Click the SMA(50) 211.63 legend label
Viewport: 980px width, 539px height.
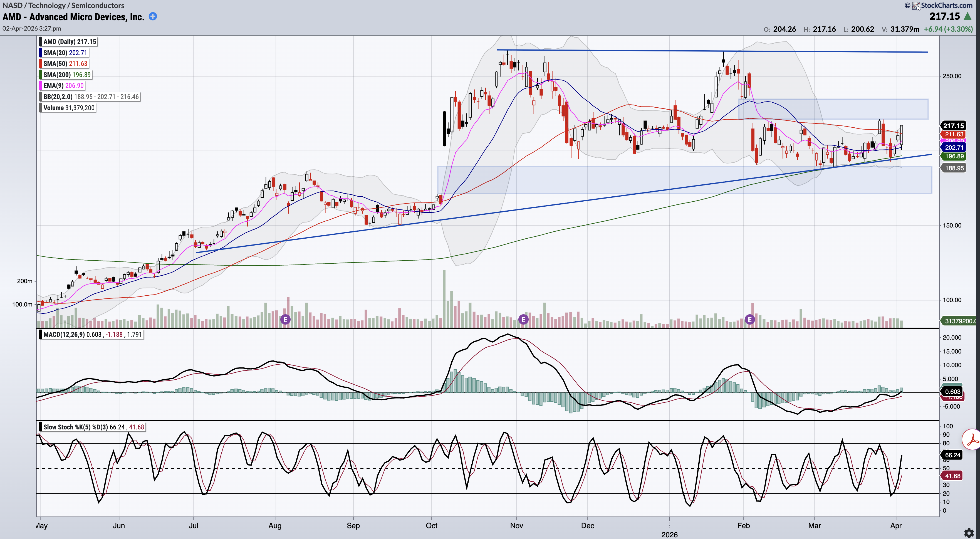click(65, 64)
